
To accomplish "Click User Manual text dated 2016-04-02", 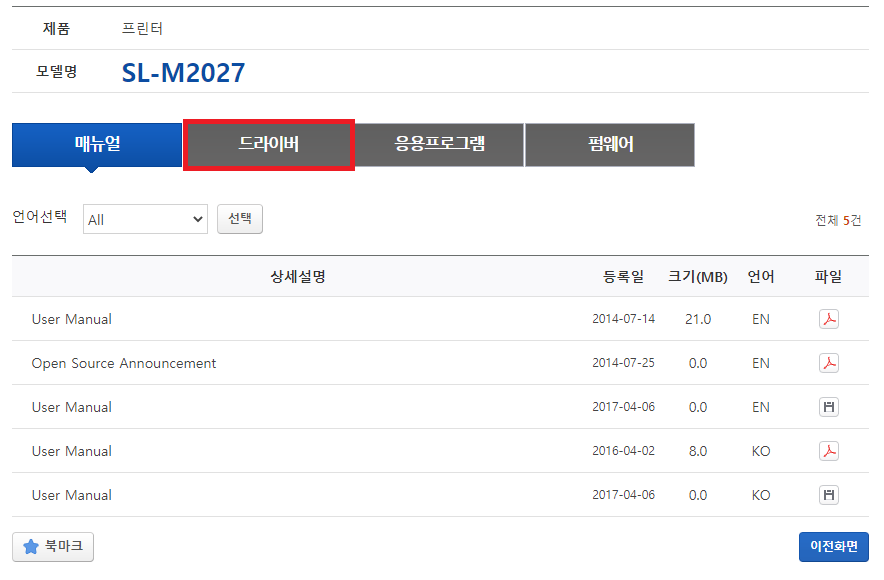I will pos(72,451).
